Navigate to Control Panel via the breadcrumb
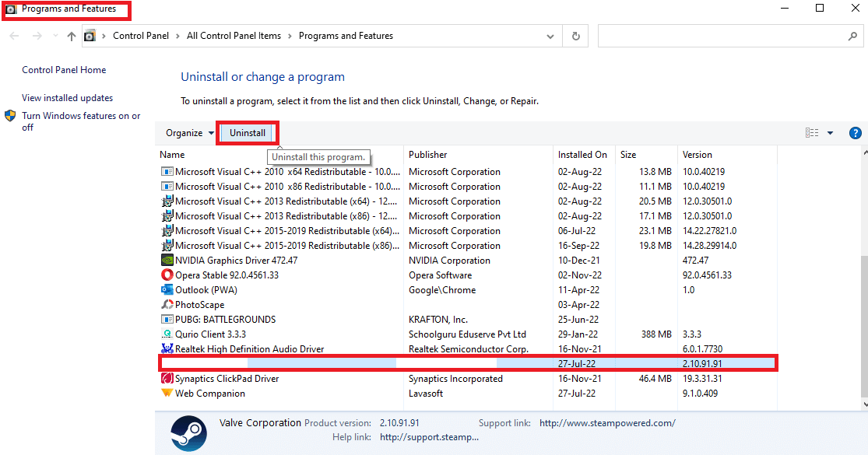This screenshot has height=455, width=868. click(141, 35)
